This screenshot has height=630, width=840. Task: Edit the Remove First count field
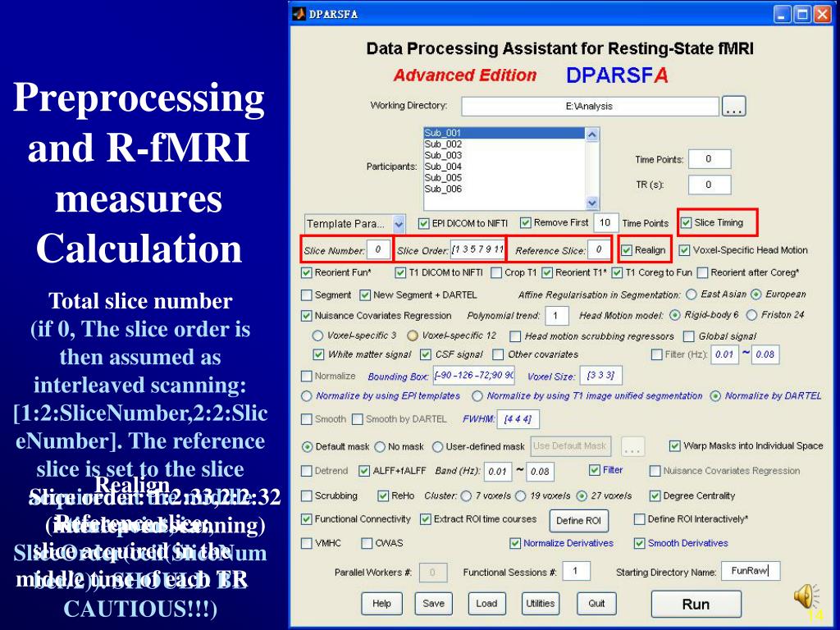605,222
